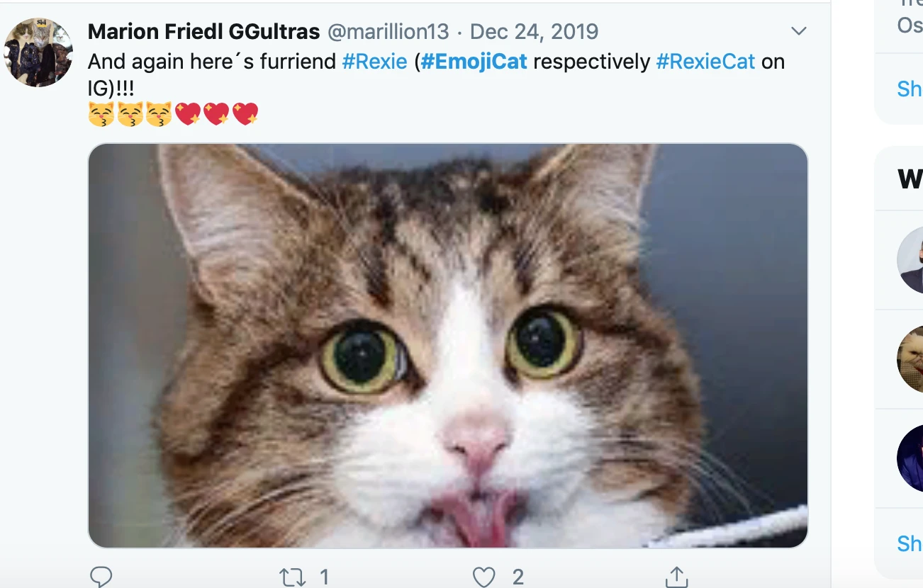The height and width of the screenshot is (588, 923).
Task: Open Marion Friedl's round profile avatar
Action: point(38,52)
